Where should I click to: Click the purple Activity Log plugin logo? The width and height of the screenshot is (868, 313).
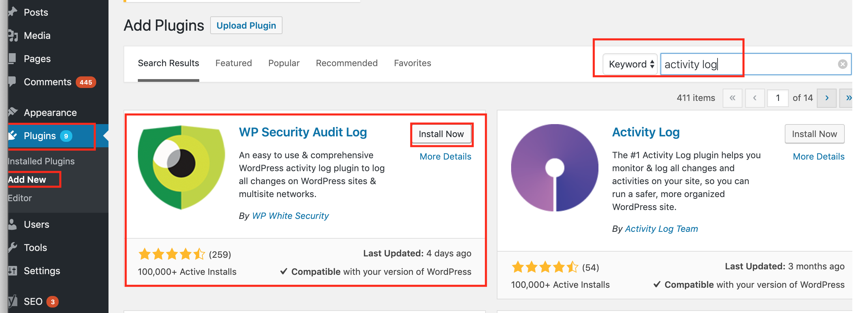[554, 168]
